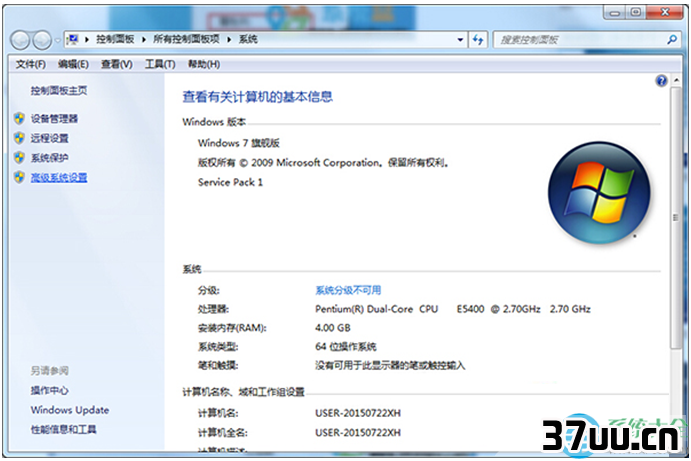Close the System window
Screen dimensions: 691x461
[x=665, y=12]
